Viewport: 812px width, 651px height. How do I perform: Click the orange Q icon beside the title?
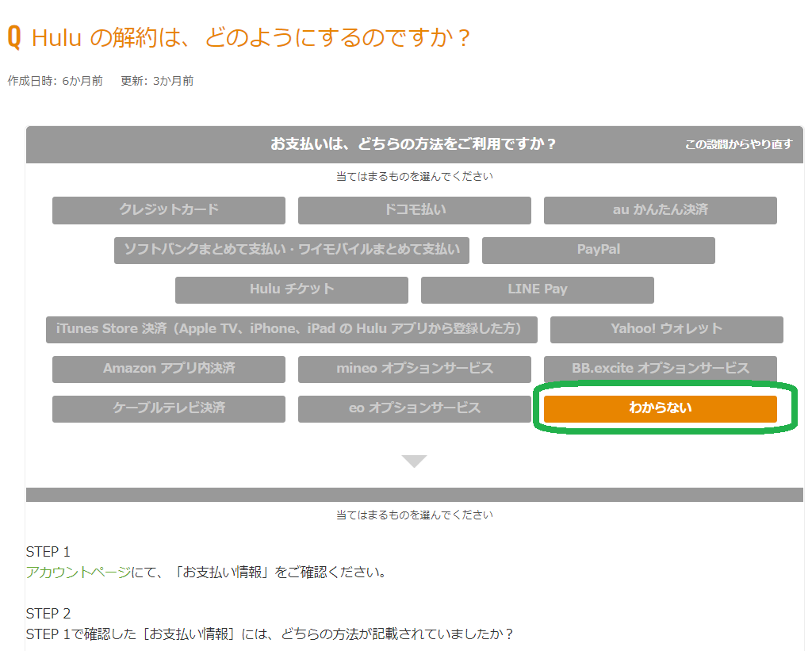[14, 38]
